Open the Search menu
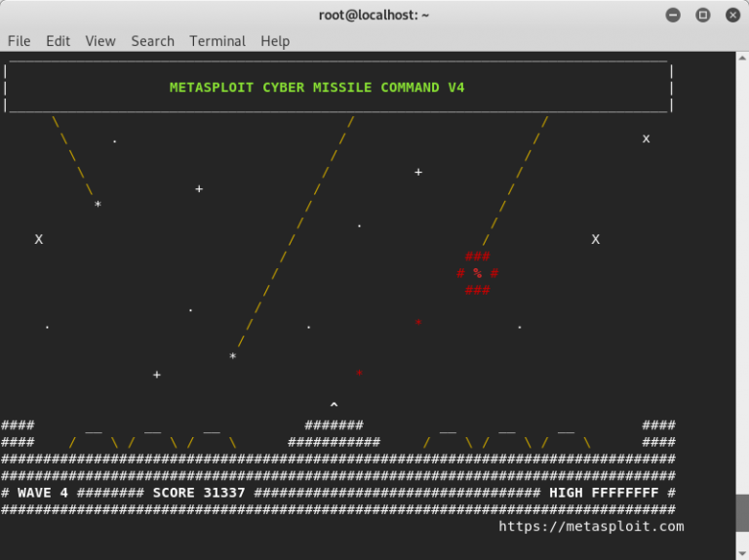This screenshot has height=560, width=749. [153, 41]
